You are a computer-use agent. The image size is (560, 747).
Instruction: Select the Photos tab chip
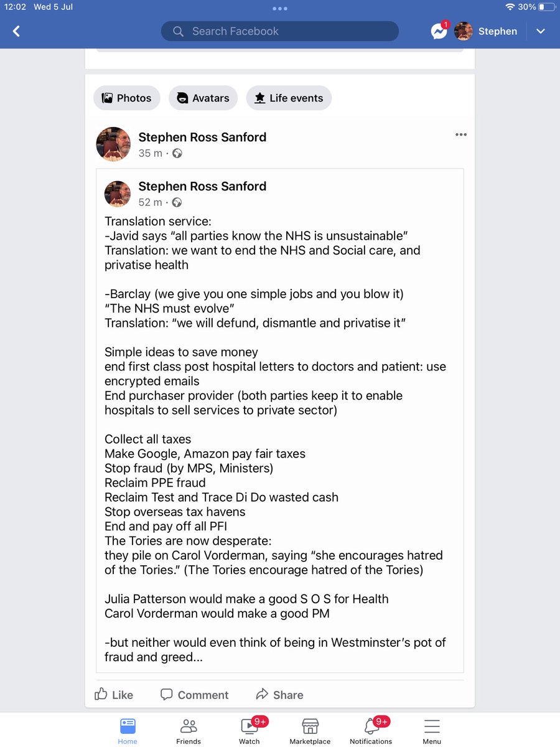click(x=127, y=98)
